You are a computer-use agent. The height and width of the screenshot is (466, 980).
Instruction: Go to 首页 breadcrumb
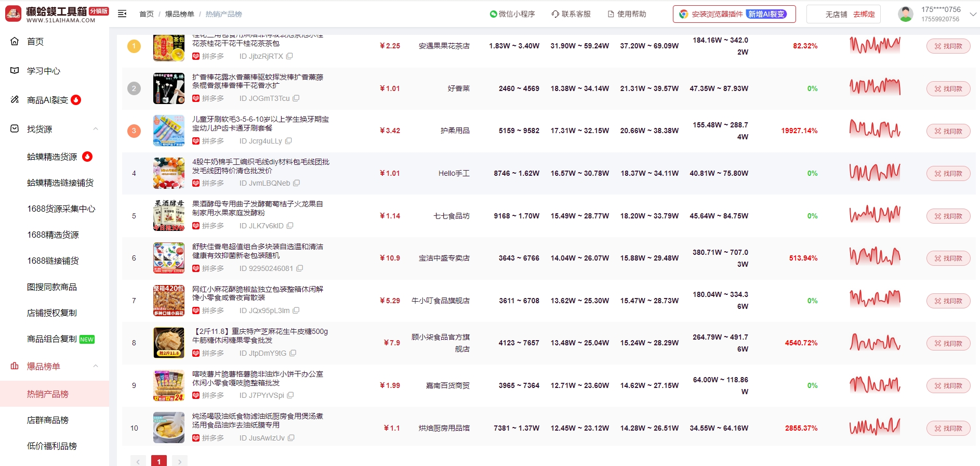[x=147, y=14]
